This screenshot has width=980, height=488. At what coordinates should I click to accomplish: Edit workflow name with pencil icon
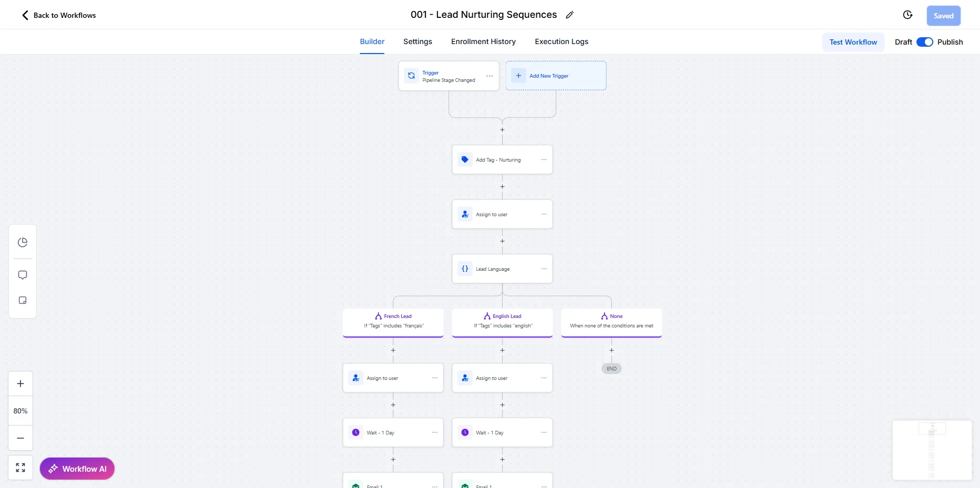click(569, 15)
